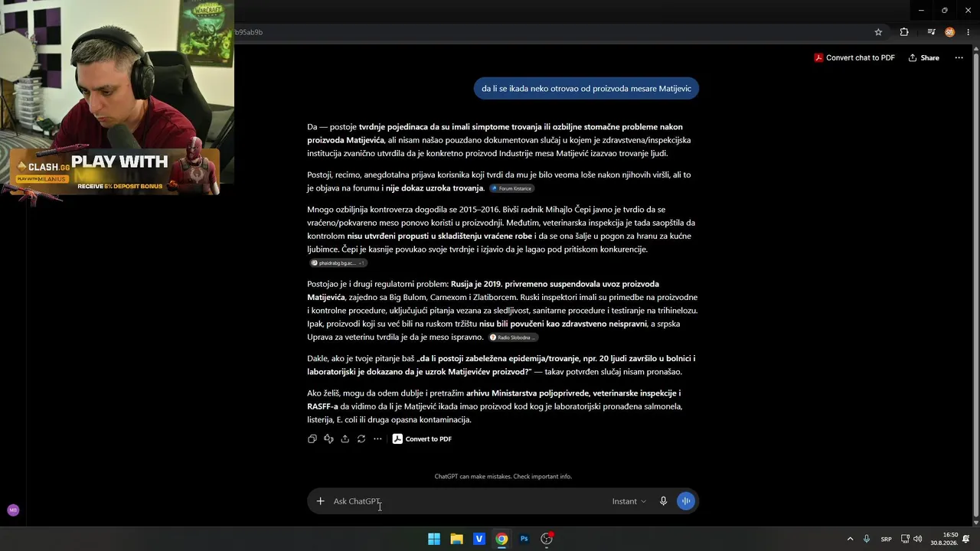Share this ChatGPT conversation
The height and width of the screenshot is (551, 980).
tap(924, 57)
